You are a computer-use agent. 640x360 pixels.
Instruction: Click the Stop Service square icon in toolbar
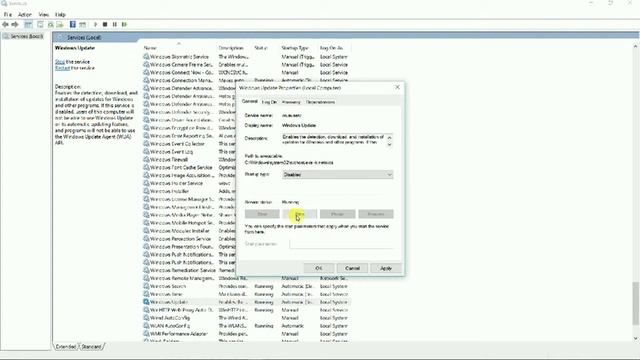(x=105, y=24)
